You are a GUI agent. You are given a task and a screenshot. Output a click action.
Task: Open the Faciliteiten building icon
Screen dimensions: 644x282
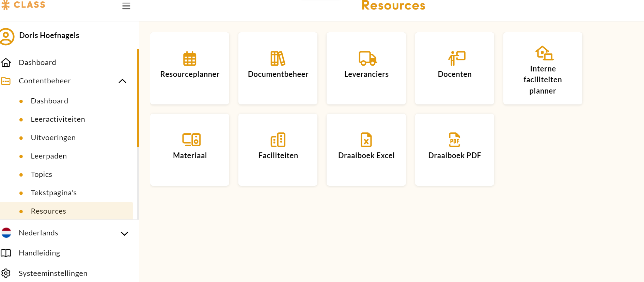pyautogui.click(x=278, y=140)
